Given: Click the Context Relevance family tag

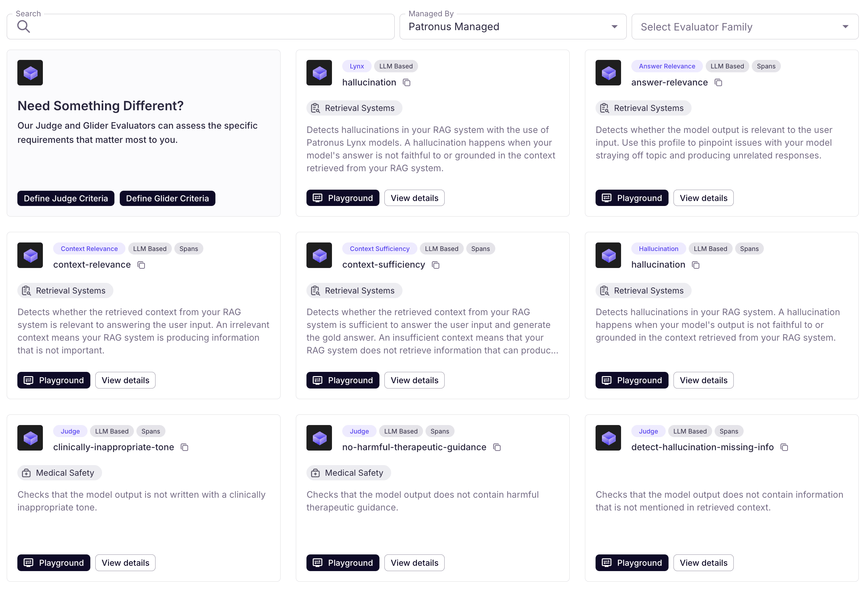Looking at the screenshot, I should click(89, 249).
